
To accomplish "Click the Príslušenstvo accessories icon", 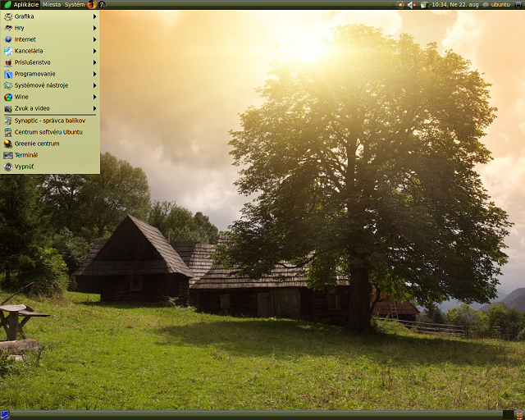I will (8, 62).
